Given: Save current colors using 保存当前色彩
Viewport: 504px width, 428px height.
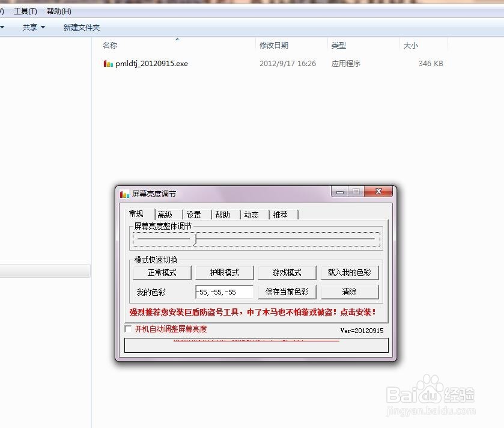Looking at the screenshot, I should [x=287, y=292].
